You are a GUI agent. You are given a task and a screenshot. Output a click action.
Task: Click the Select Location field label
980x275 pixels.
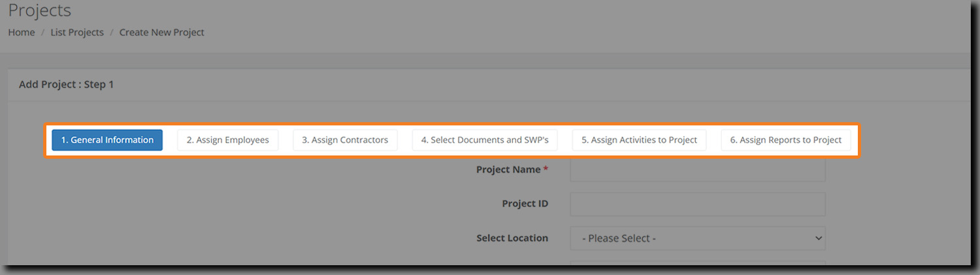point(512,238)
